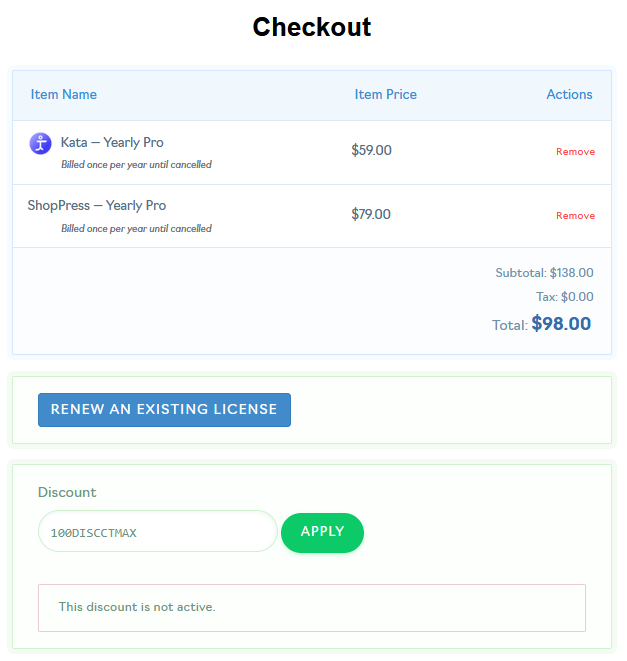Click the Apply discount button
Screen dimensions: 627x661
tap(322, 532)
